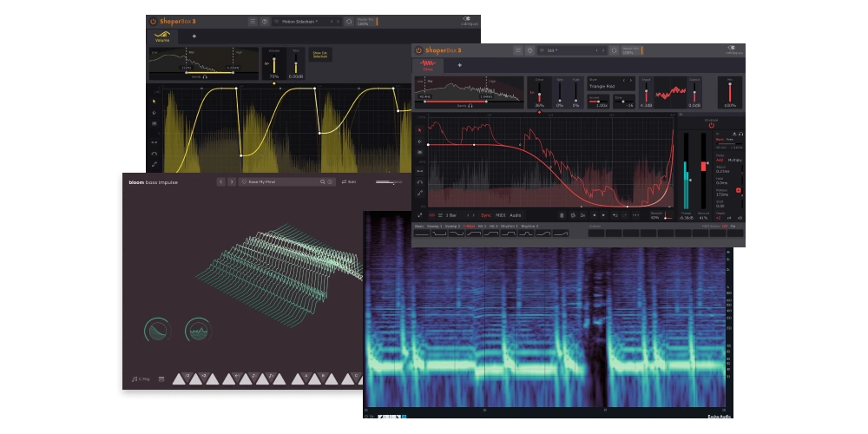Image resolution: width=868 pixels, height=434 pixels.
Task: Toggle the Envelope power button
Action: click(712, 126)
